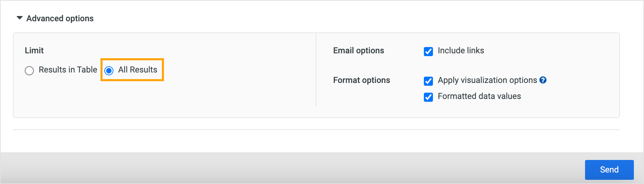Click the Include links label text
Viewport: 644px width, 184px height.
coord(460,51)
